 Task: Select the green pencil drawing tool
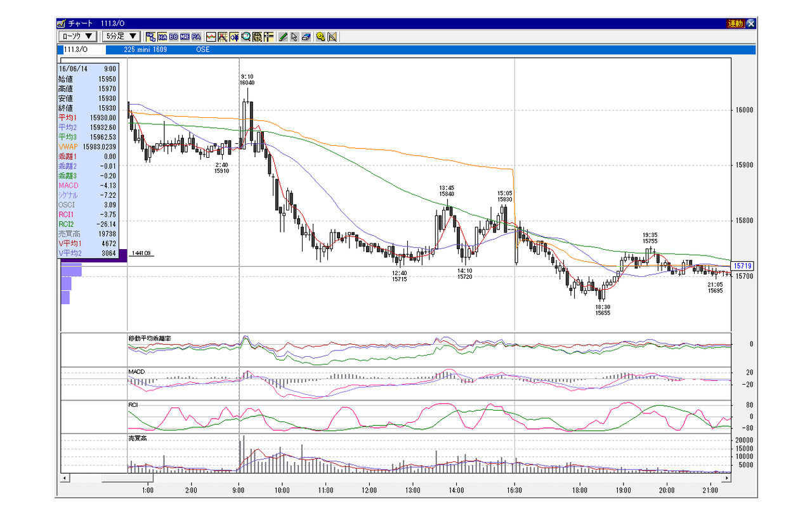point(283,36)
